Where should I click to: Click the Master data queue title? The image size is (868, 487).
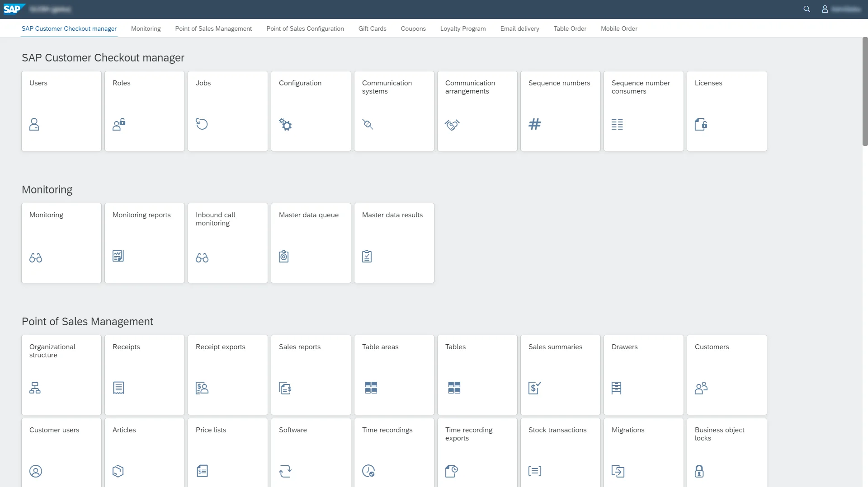pyautogui.click(x=309, y=215)
